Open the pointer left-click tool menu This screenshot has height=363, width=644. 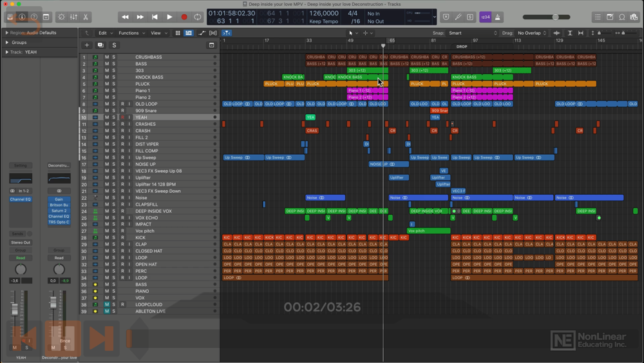(353, 33)
